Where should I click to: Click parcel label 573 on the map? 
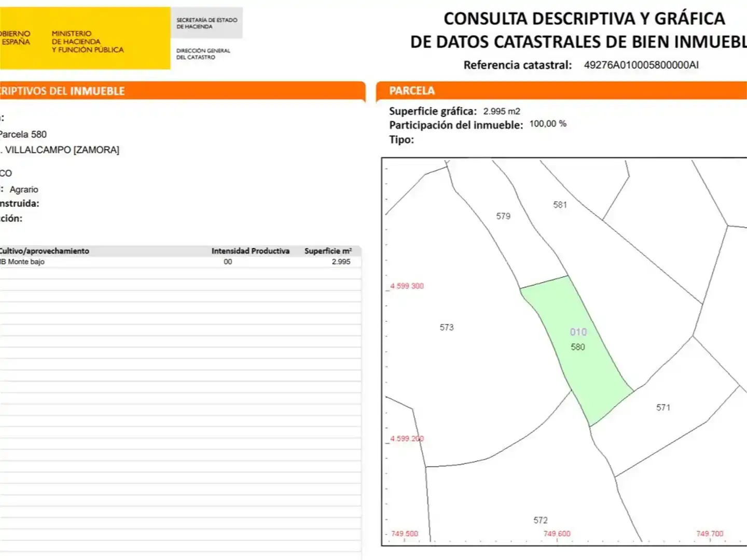pos(447,328)
